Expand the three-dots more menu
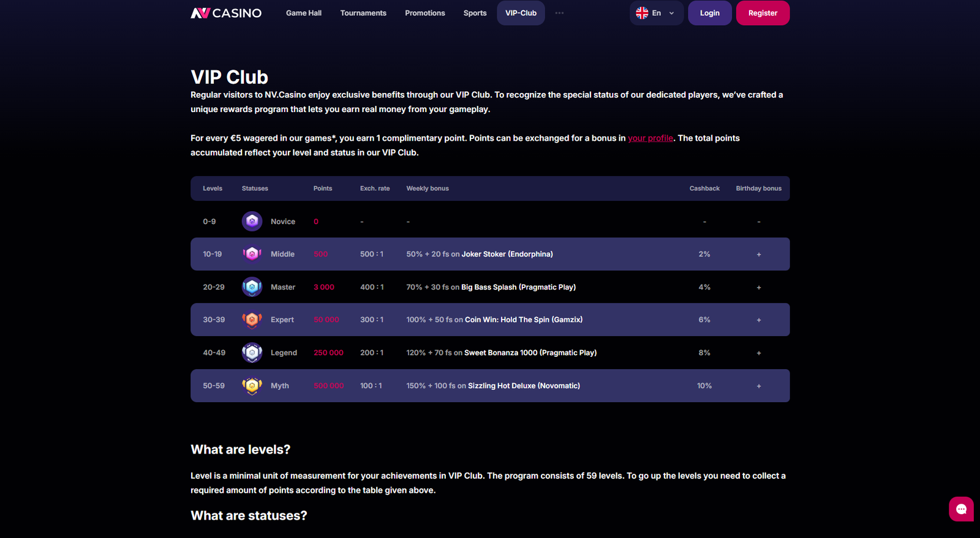The image size is (980, 538). 559,13
